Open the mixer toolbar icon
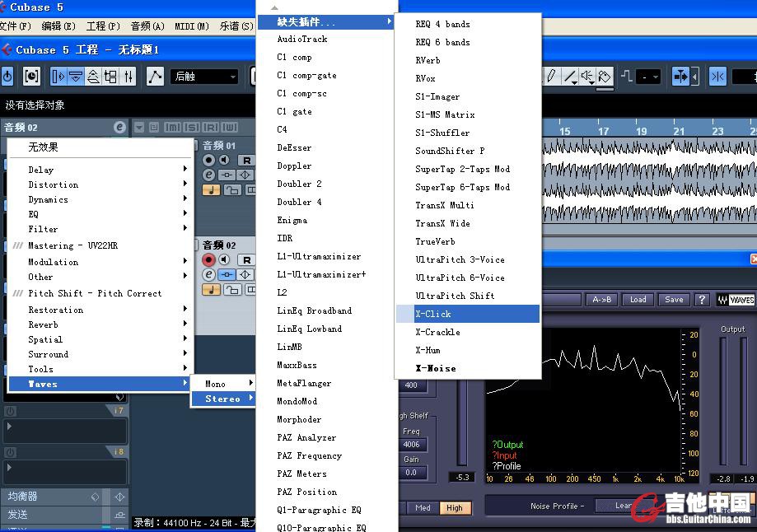 click(128, 77)
